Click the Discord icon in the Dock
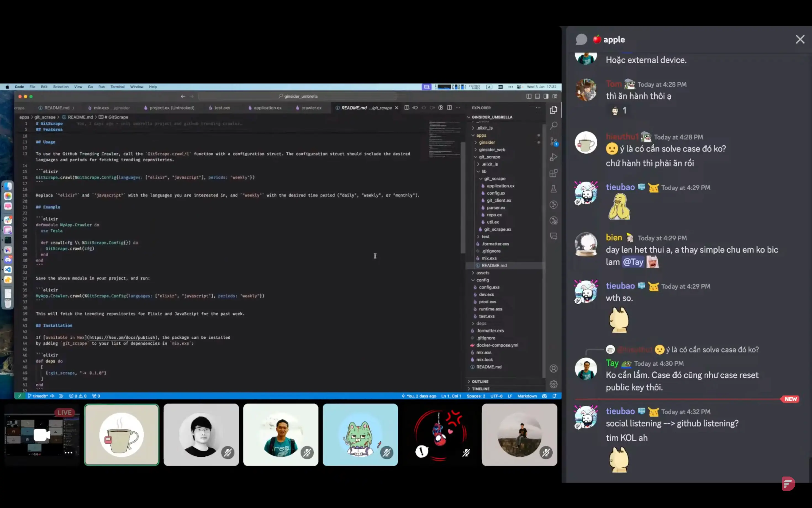Screen dimensions: 812x508 pyautogui.click(x=8, y=260)
